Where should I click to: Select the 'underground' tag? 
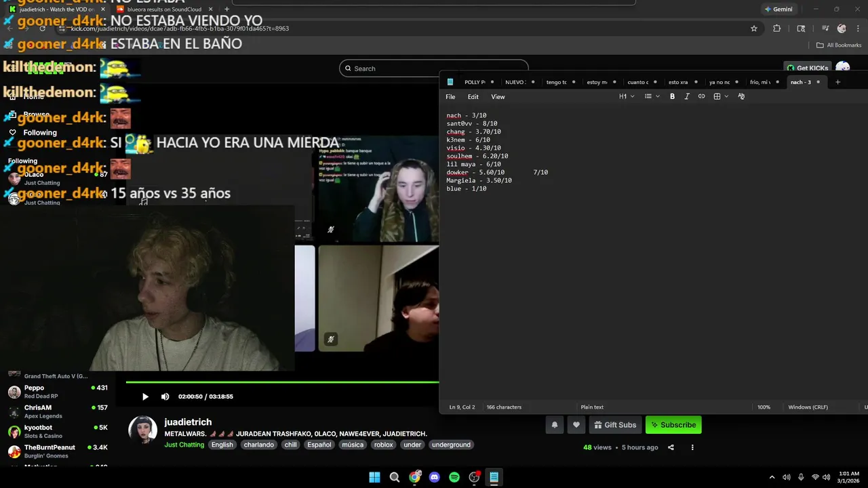point(451,445)
